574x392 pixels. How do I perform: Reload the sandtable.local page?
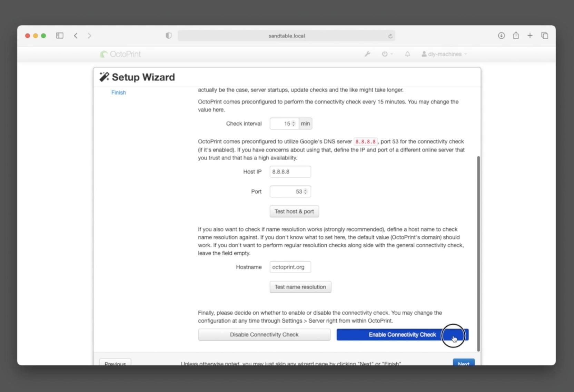tap(390, 36)
